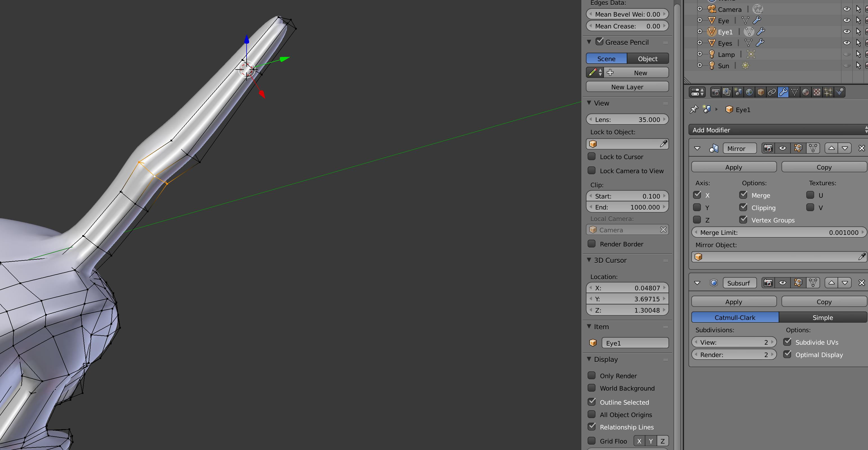
Task: Click the Sun lamp data icon in outliner
Action: tap(745, 66)
